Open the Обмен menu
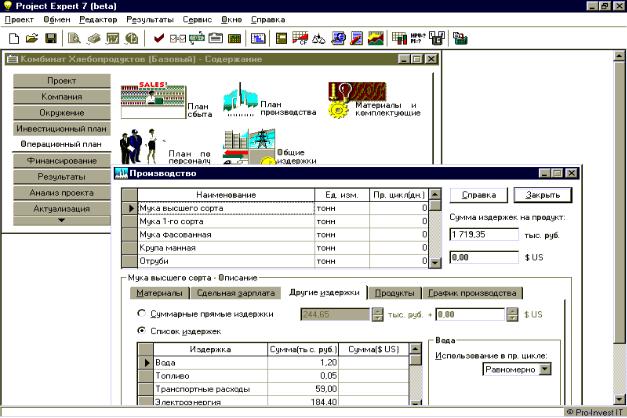627x418 pixels. coord(57,20)
